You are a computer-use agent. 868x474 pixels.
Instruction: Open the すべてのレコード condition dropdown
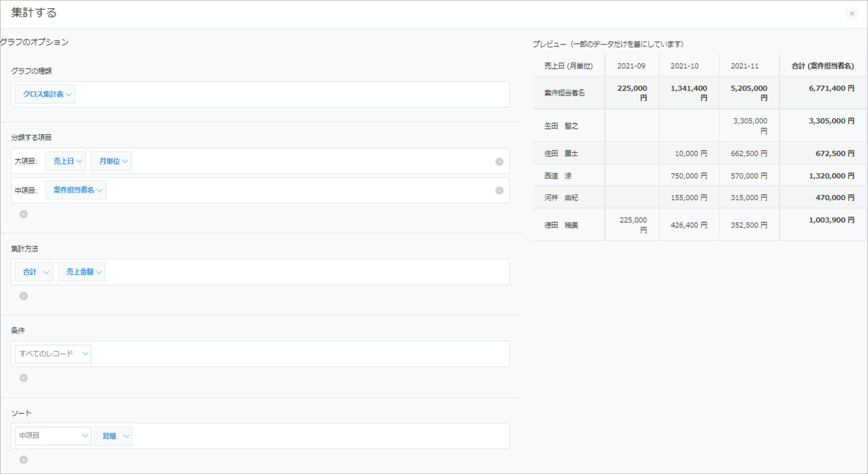[53, 354]
